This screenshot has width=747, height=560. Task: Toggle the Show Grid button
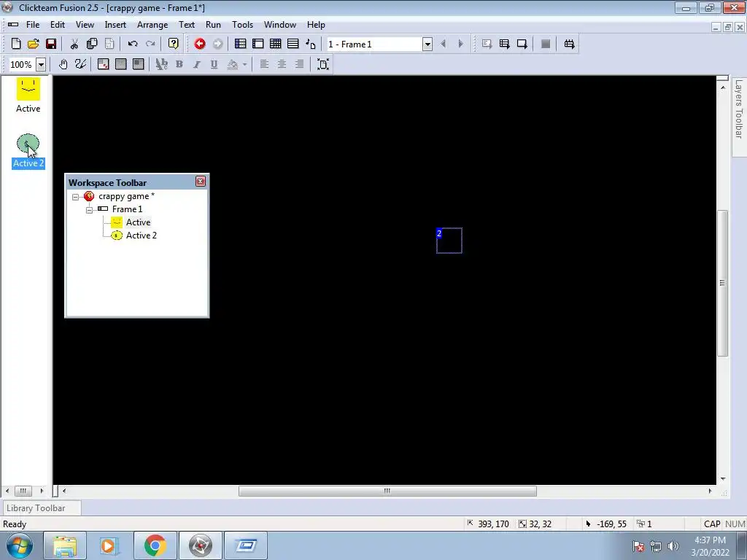click(120, 64)
